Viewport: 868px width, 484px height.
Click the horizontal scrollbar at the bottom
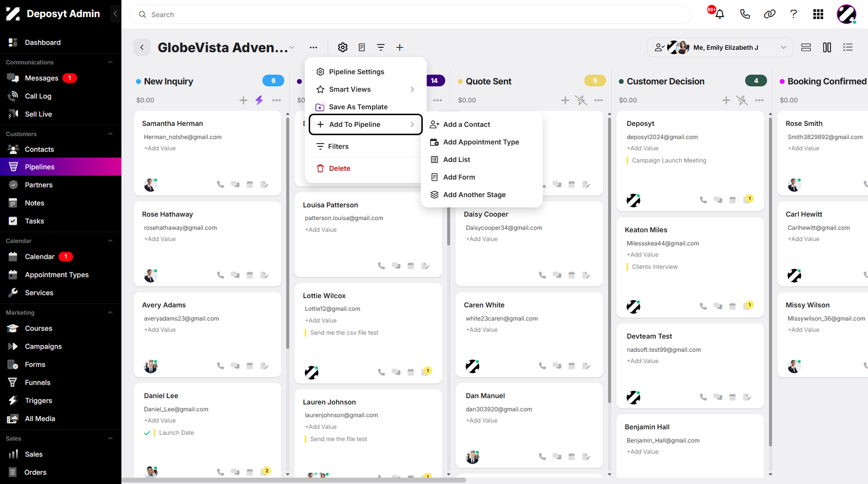point(294,480)
